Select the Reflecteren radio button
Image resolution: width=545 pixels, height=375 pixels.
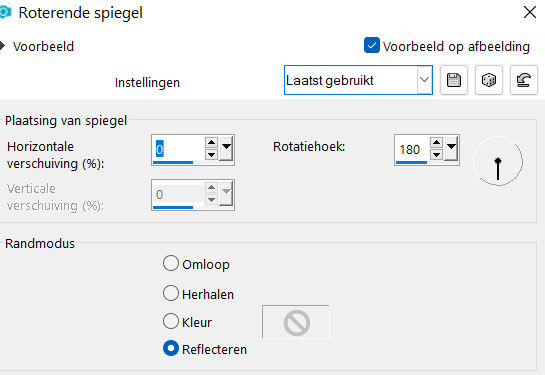pyautogui.click(x=171, y=348)
